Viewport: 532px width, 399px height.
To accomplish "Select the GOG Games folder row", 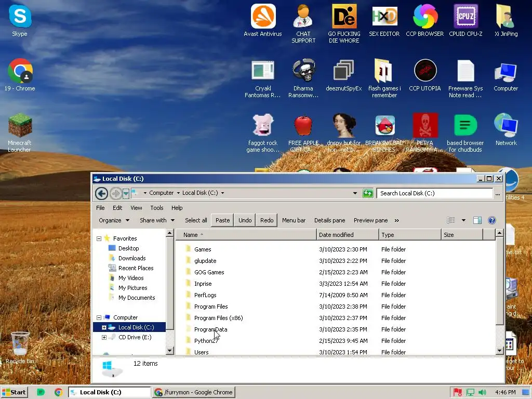I will pos(336,272).
